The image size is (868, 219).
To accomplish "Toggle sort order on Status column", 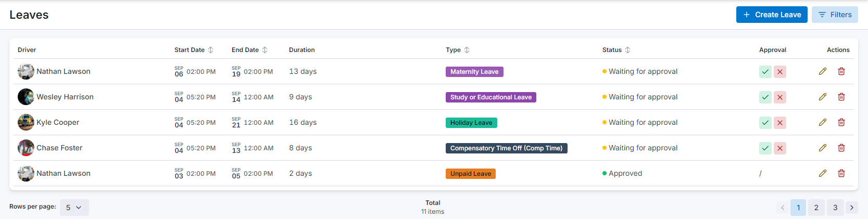I will pyautogui.click(x=627, y=50).
